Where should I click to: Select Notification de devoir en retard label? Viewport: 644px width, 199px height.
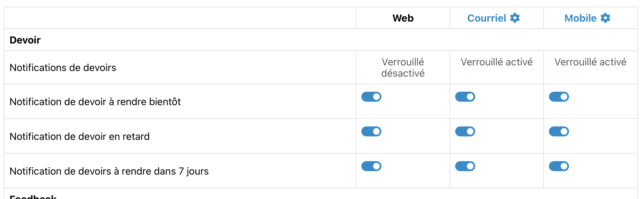pos(80,136)
